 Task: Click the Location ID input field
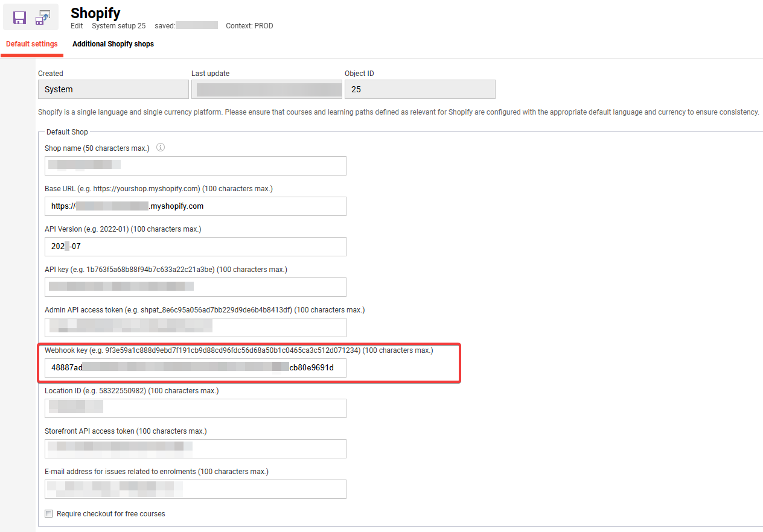(x=195, y=408)
